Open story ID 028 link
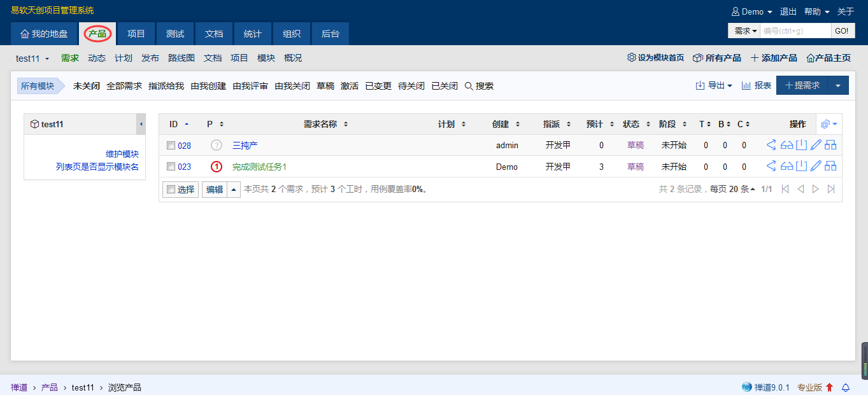 click(x=184, y=146)
